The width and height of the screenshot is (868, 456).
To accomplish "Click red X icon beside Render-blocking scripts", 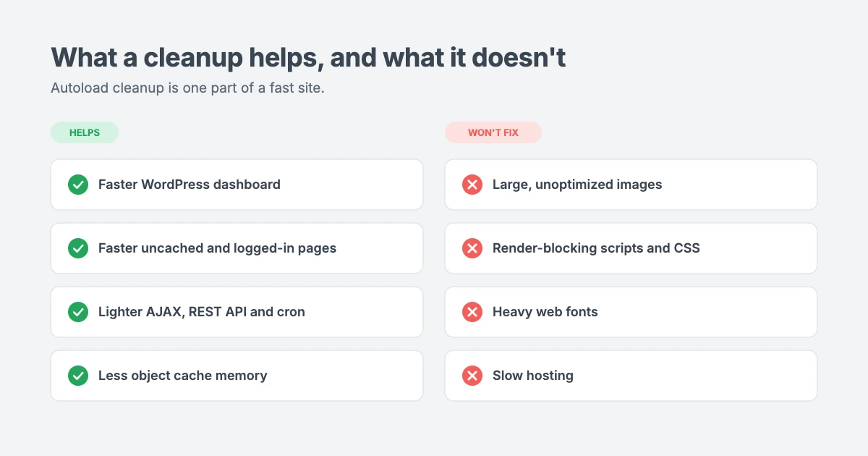I will tap(472, 248).
